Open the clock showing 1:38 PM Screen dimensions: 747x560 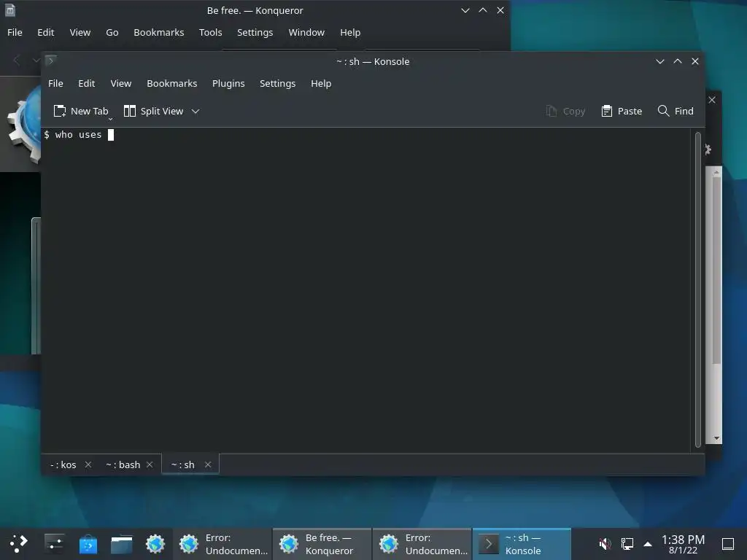click(683, 544)
